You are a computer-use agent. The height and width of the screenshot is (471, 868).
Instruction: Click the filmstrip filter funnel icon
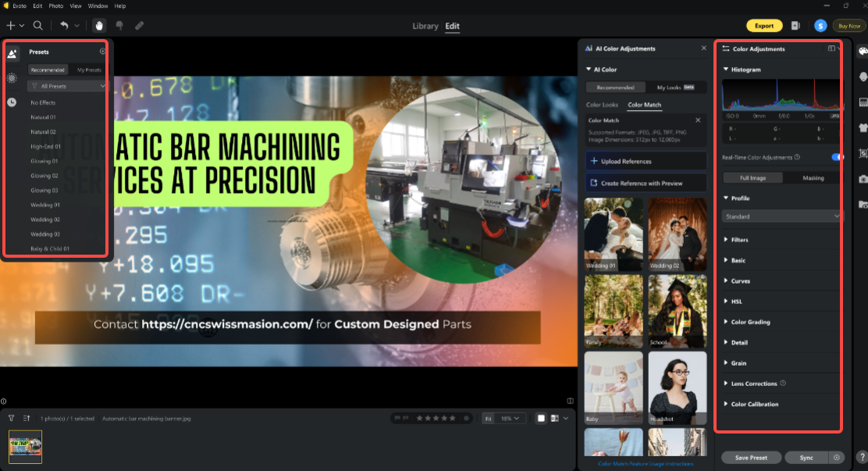[x=11, y=419]
